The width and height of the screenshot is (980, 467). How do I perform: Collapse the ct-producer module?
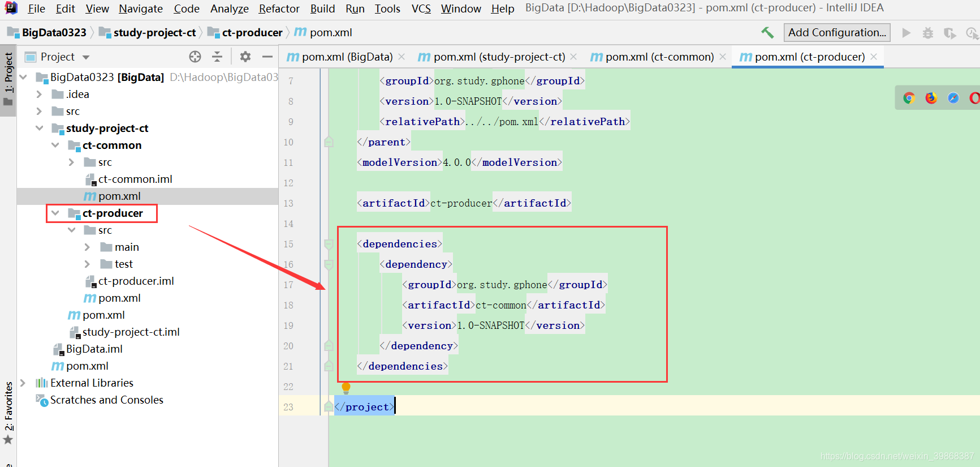55,213
